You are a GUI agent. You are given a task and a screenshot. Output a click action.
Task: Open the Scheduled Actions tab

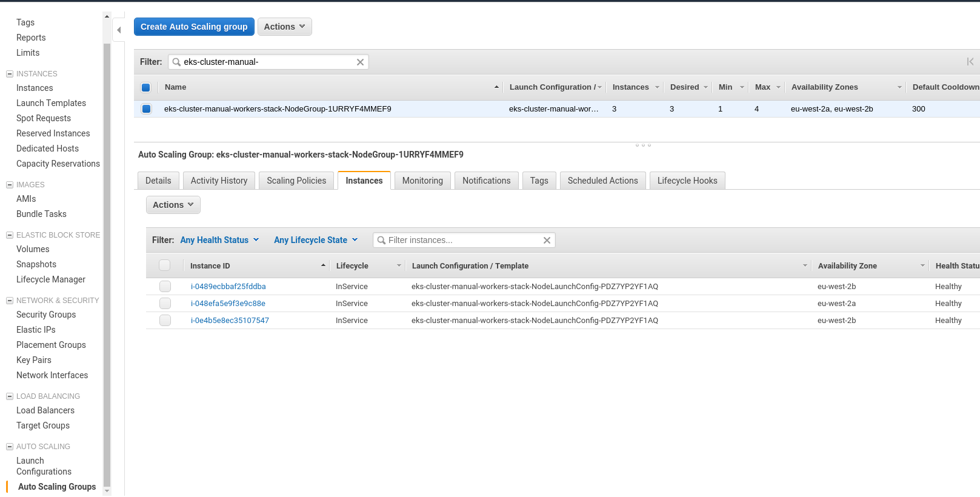pyautogui.click(x=603, y=181)
